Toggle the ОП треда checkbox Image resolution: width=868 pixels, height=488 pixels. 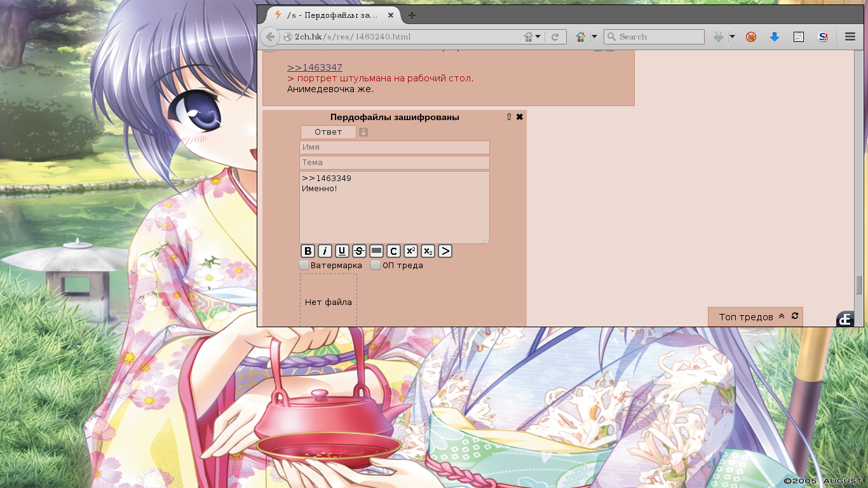click(x=376, y=265)
